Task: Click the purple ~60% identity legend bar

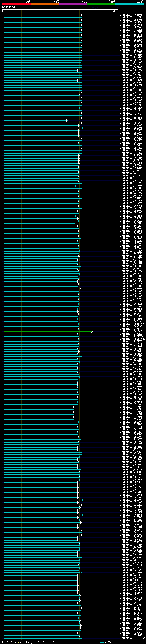Action: click(x=73, y=4)
